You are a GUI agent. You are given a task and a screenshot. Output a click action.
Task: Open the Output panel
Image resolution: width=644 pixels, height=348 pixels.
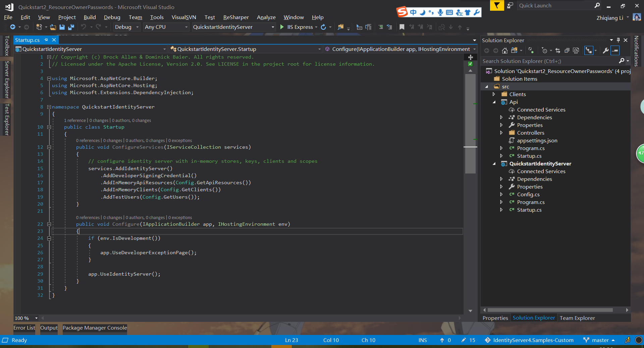[49, 328]
